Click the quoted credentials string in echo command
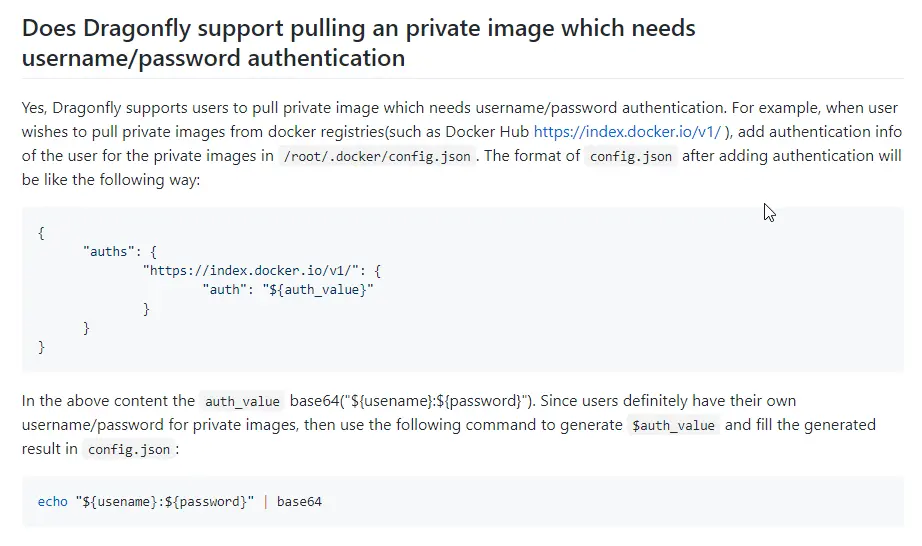The width and height of the screenshot is (922, 546). tap(165, 501)
